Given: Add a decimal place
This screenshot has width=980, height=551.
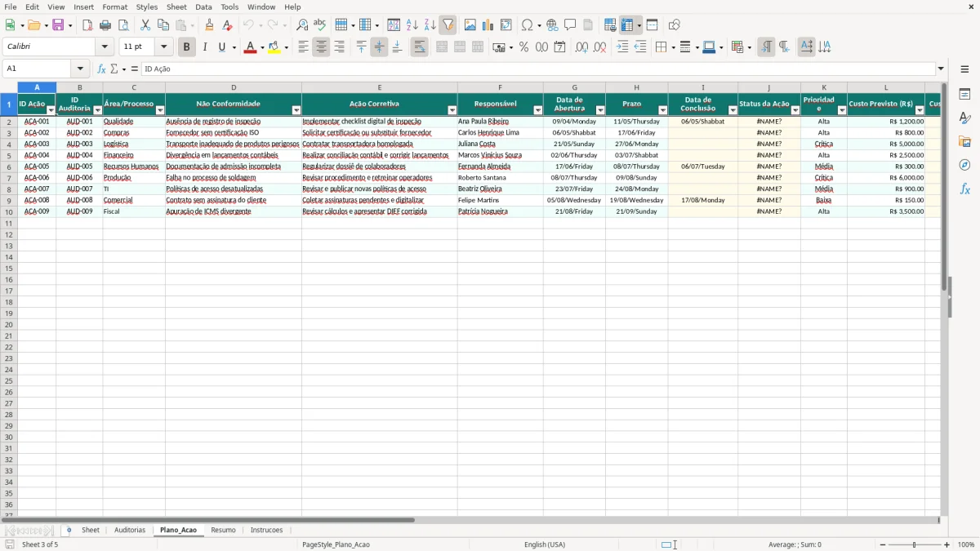Looking at the screenshot, I should [x=581, y=47].
